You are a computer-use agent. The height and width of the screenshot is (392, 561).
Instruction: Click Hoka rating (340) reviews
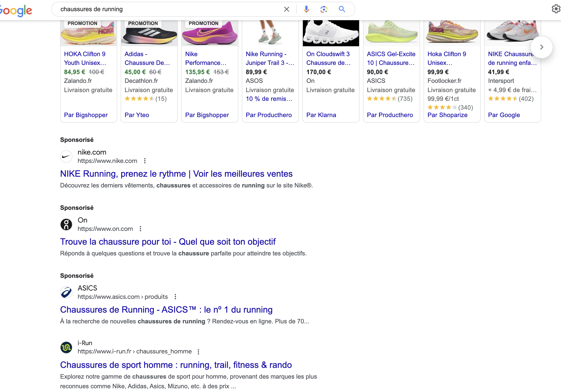click(x=450, y=107)
